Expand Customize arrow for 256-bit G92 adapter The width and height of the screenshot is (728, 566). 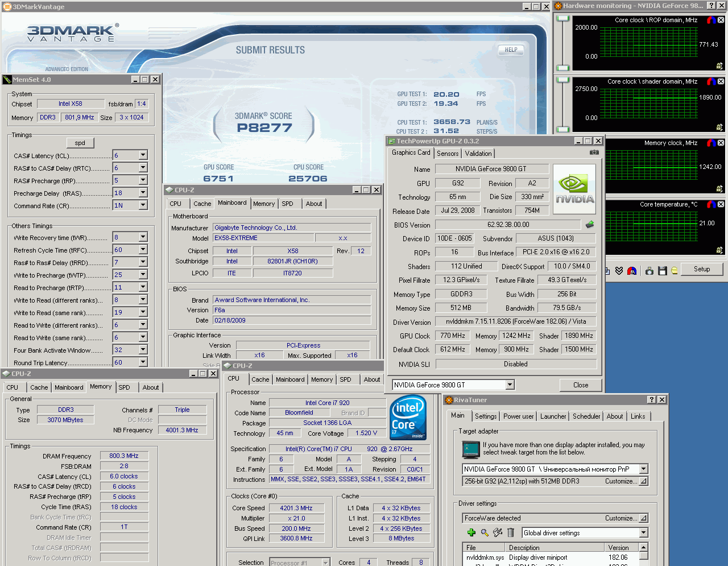click(x=643, y=481)
